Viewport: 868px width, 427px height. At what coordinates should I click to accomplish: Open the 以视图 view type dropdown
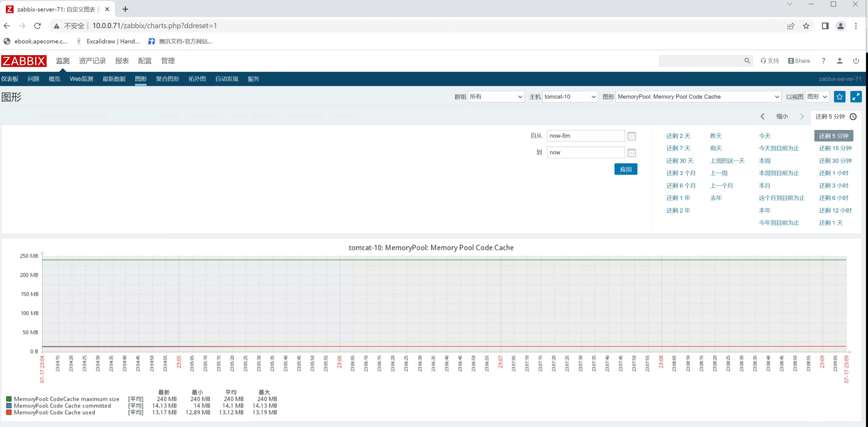[x=817, y=97]
